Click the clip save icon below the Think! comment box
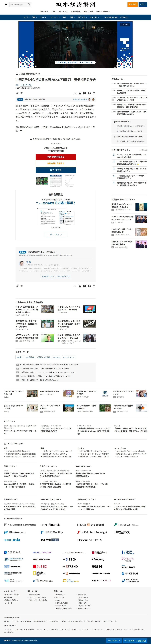151x644 pixels. click(17, 286)
